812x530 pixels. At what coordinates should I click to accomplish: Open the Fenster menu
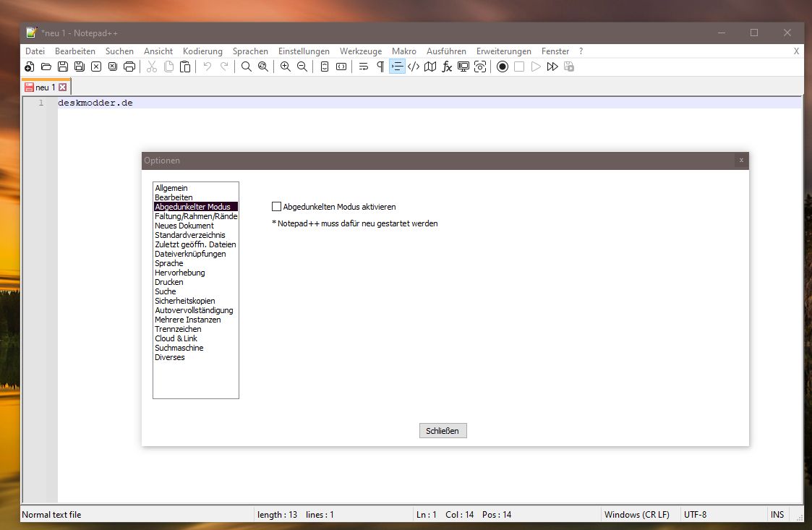tap(555, 51)
